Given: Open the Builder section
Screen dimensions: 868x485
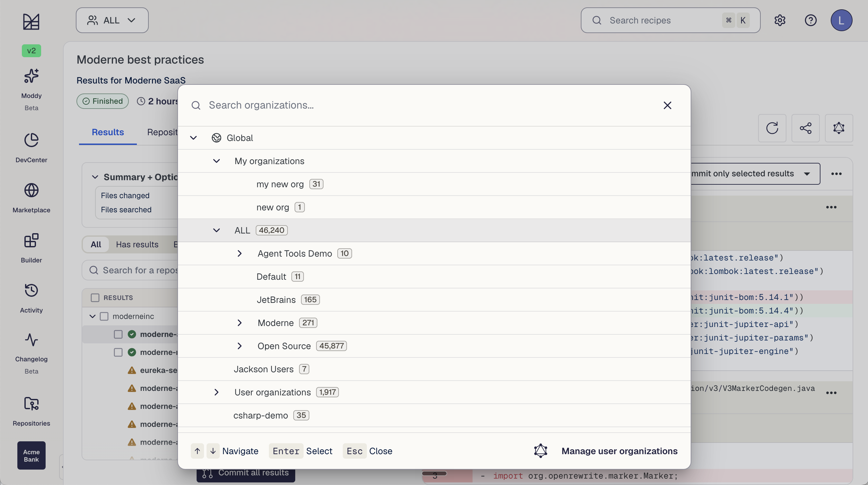Looking at the screenshot, I should (31, 248).
